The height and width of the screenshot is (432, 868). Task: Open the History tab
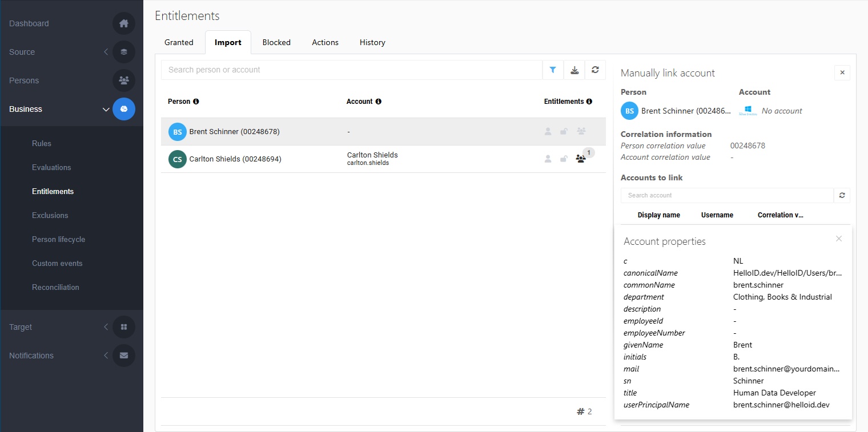(372, 42)
